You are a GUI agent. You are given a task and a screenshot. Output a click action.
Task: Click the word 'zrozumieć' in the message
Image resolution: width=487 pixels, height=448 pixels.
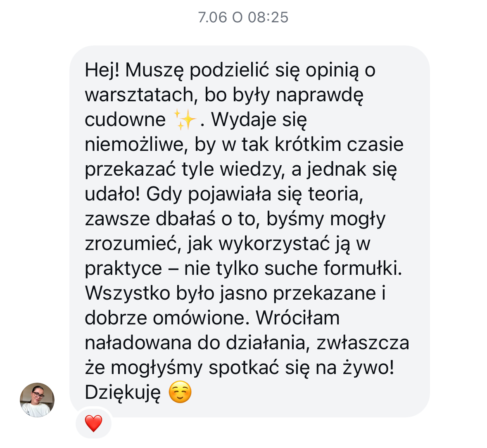[133, 243]
